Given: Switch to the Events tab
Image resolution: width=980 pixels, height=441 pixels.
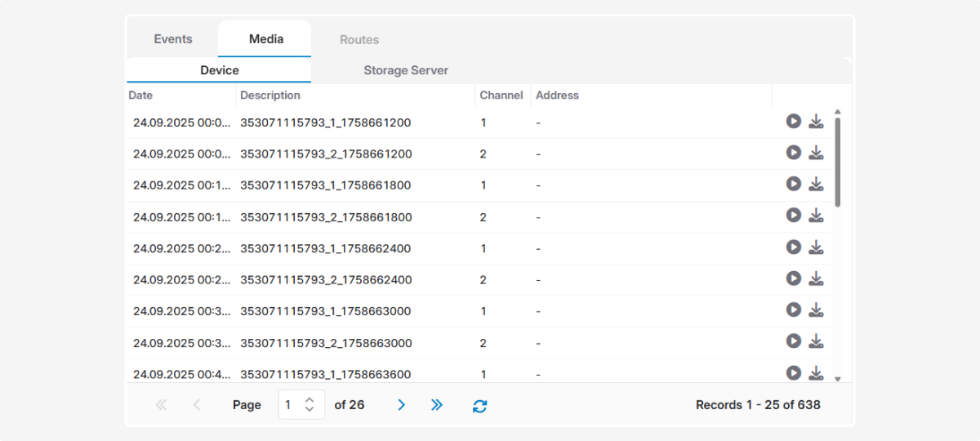Looking at the screenshot, I should pos(173,39).
